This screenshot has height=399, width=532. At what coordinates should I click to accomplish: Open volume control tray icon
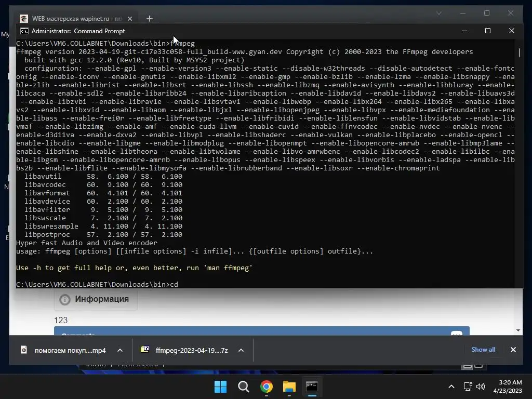(x=481, y=387)
